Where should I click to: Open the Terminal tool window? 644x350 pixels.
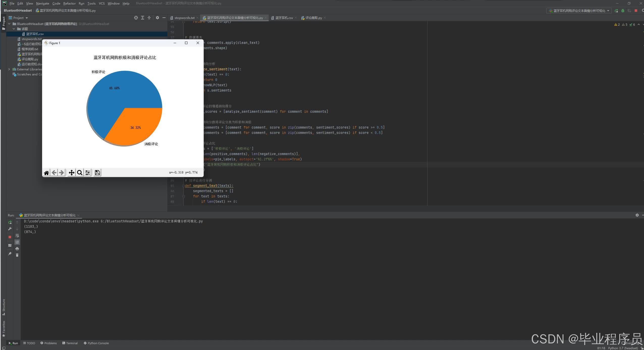(70, 343)
